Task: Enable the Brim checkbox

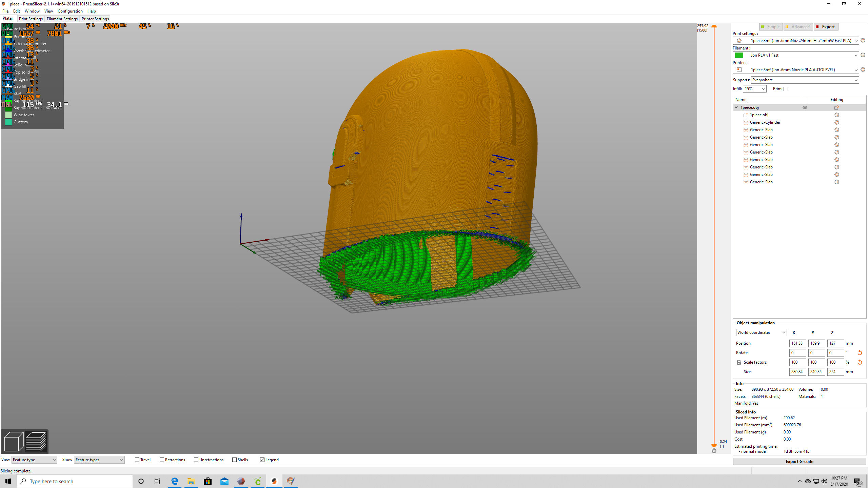Action: [x=786, y=89]
